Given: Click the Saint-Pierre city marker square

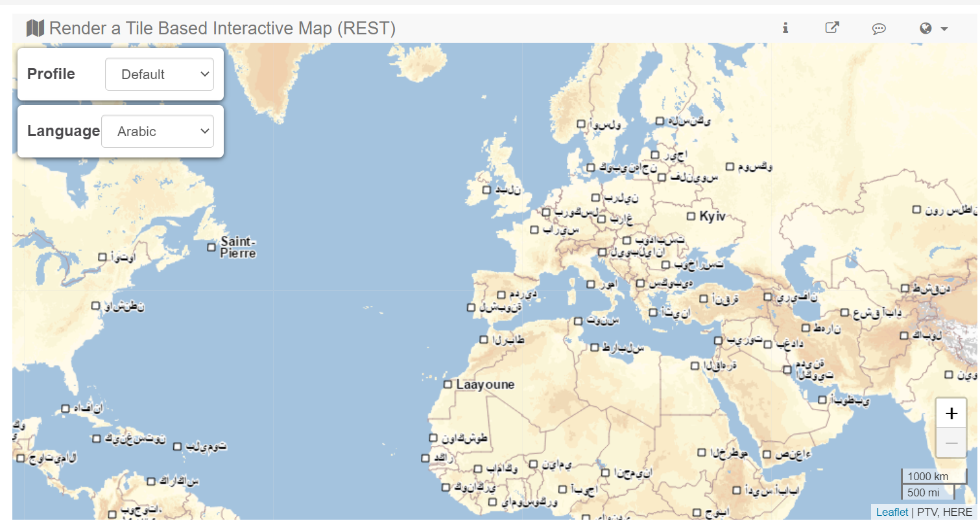Looking at the screenshot, I should pyautogui.click(x=211, y=247).
